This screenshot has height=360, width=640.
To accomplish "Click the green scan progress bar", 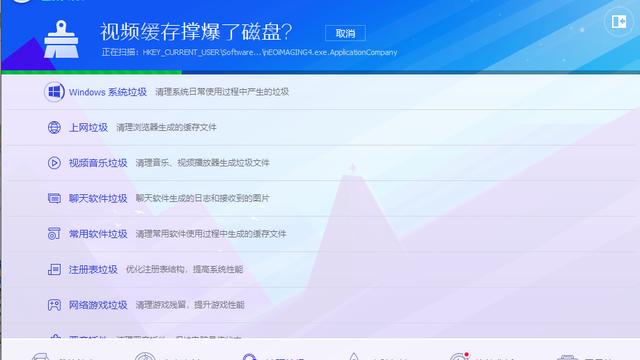I will (91, 72).
